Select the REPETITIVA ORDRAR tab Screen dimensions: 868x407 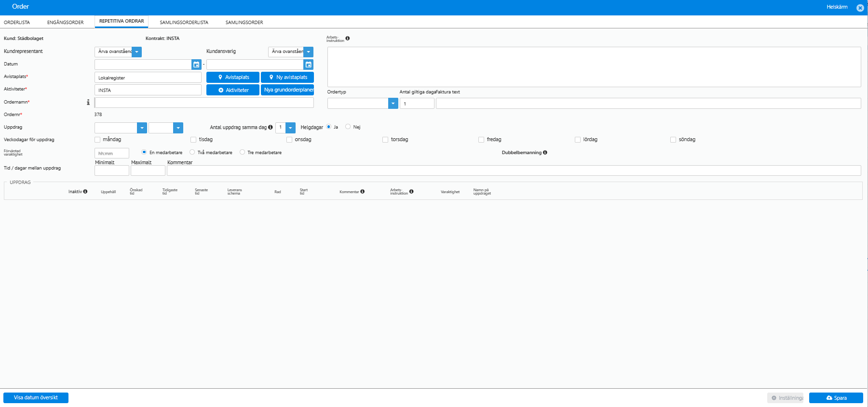click(122, 21)
